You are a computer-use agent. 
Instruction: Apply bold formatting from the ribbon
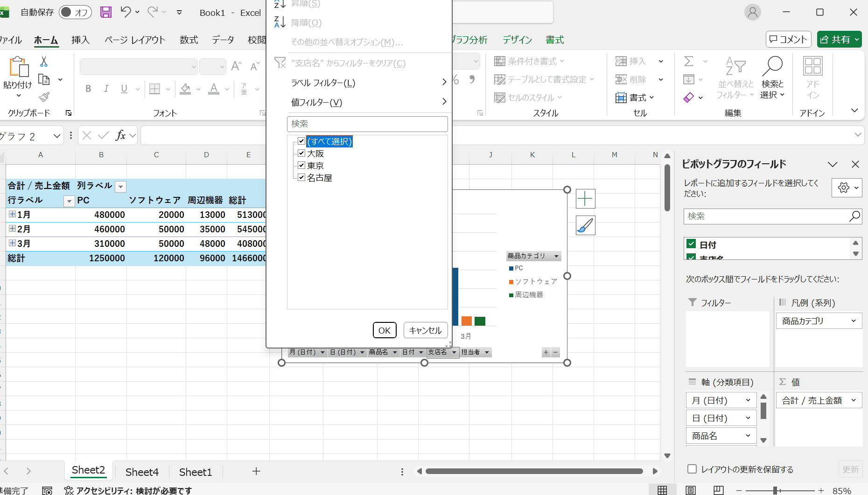(x=88, y=89)
